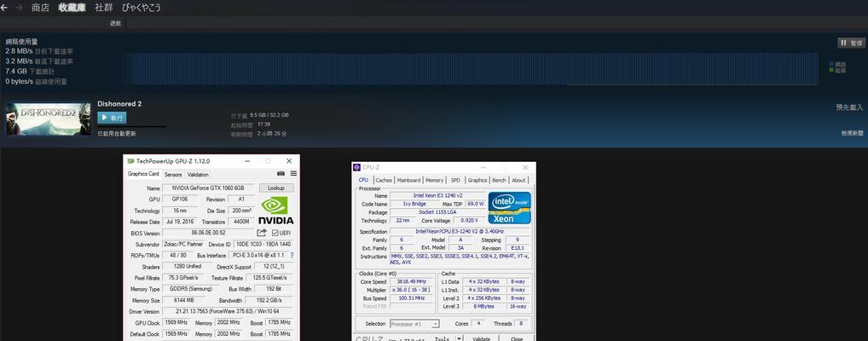Click the 預先載入 preload label
This screenshot has width=868, height=341.
pos(849,107)
